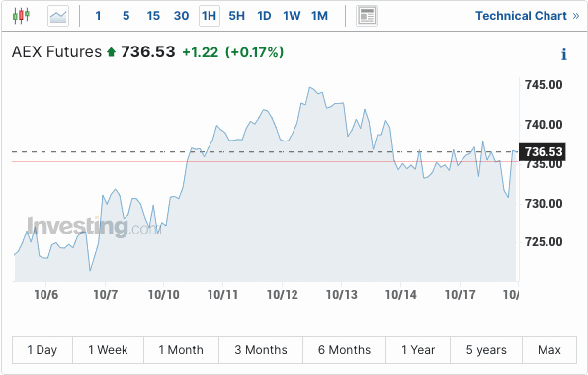
Task: Open the news overlay icon
Action: pos(367,16)
